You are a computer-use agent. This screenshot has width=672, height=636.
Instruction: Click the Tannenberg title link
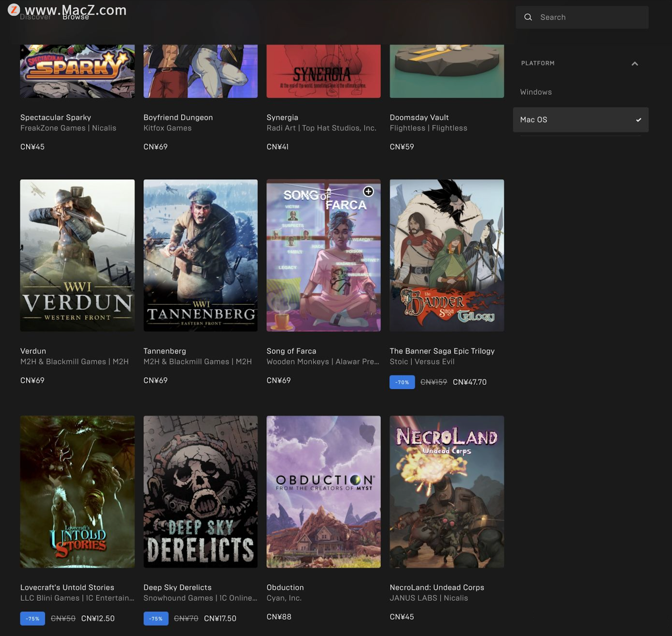[x=164, y=351]
